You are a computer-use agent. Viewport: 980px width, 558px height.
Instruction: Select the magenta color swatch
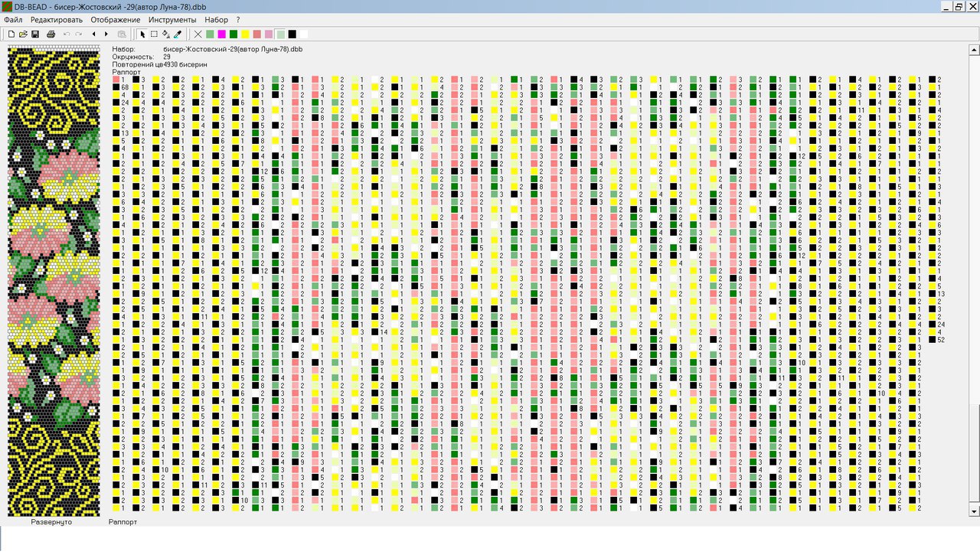point(222,34)
